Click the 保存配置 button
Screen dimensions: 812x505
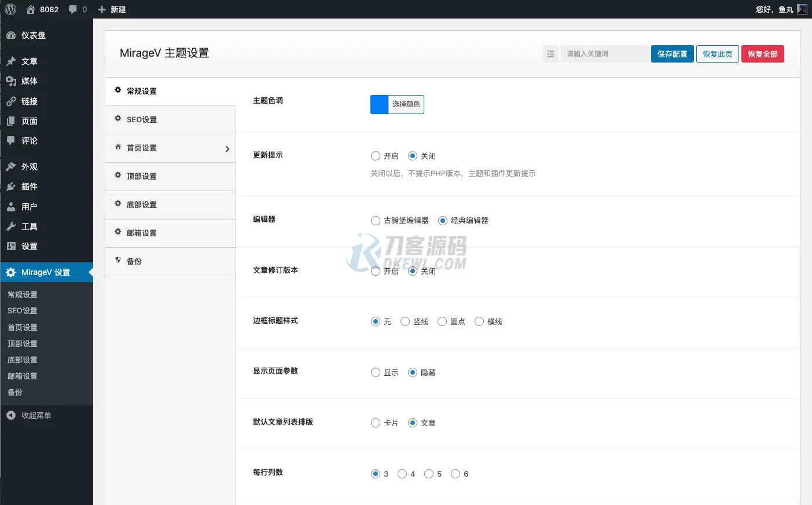672,53
